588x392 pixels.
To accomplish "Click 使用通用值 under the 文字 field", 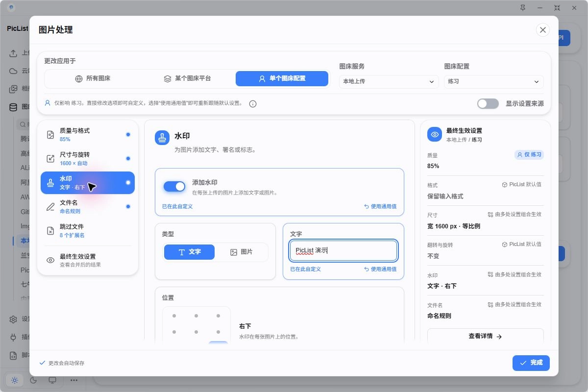I will click(380, 269).
